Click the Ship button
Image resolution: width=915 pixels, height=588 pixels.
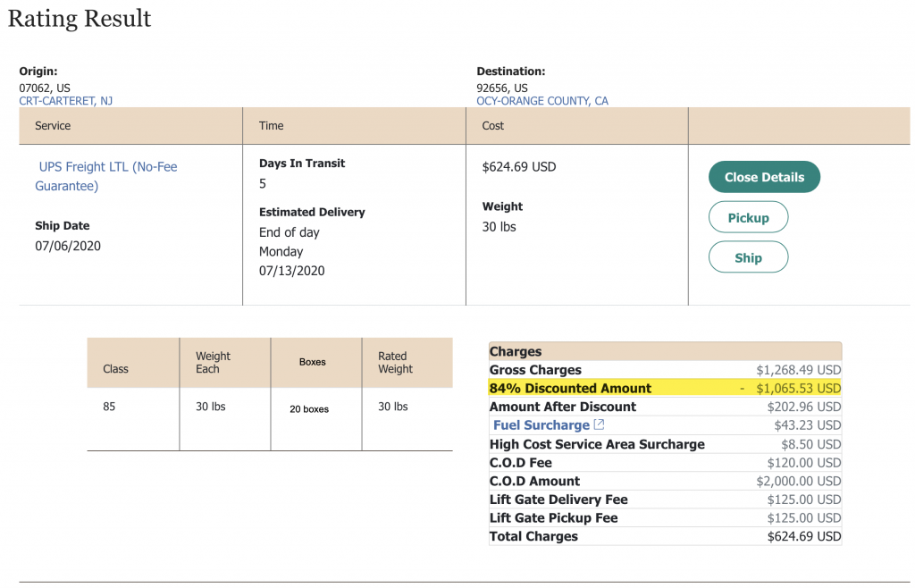[748, 257]
